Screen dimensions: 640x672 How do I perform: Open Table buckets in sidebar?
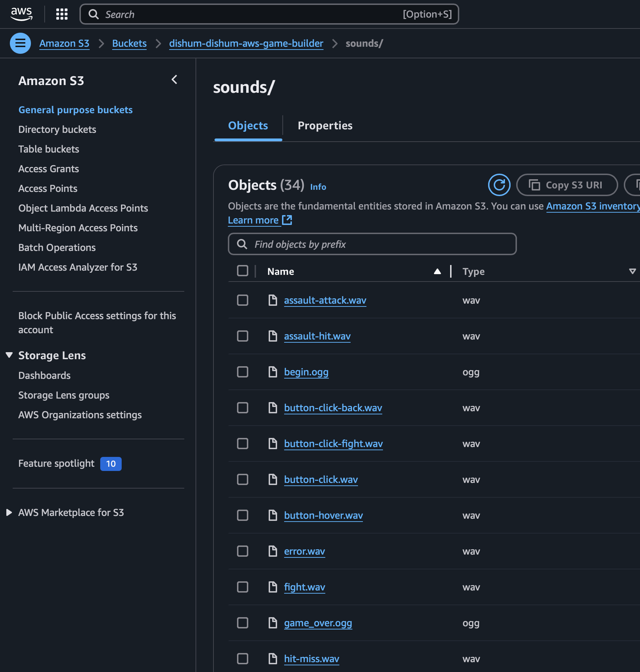point(49,149)
